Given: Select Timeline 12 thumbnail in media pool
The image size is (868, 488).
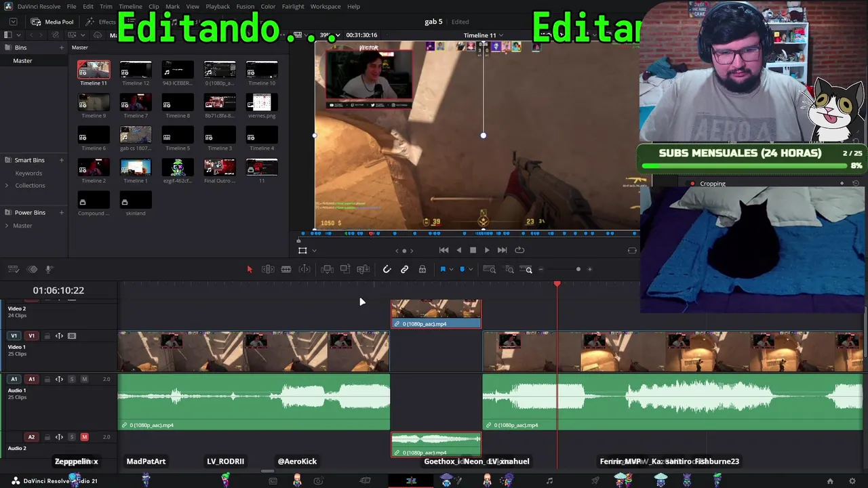Looking at the screenshot, I should [x=136, y=70].
